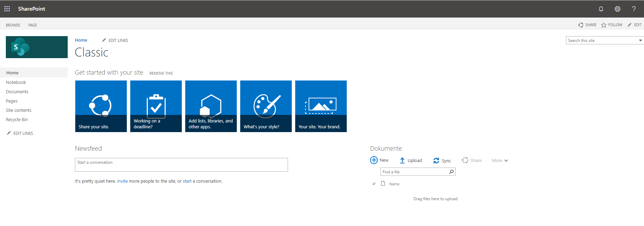The image size is (644, 226).
Task: Open the Your site. Your brand. tile
Action: coord(321,106)
